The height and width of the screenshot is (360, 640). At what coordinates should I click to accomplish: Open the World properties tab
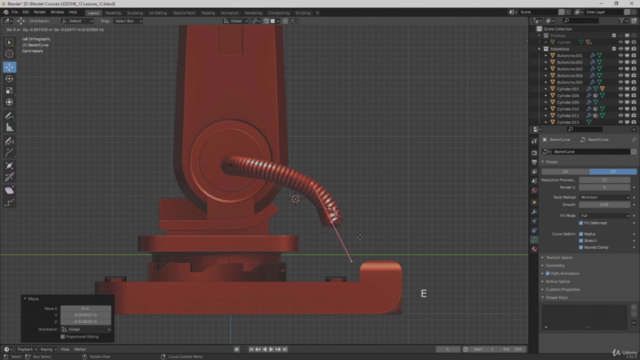coord(534,191)
